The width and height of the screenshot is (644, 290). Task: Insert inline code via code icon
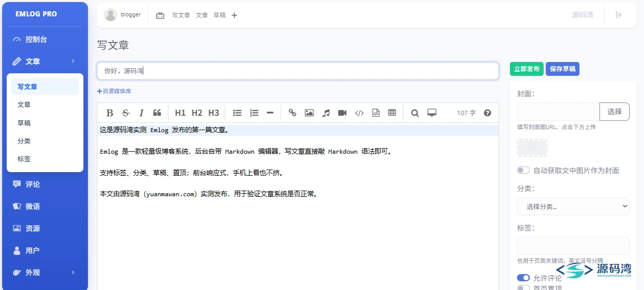tap(359, 113)
